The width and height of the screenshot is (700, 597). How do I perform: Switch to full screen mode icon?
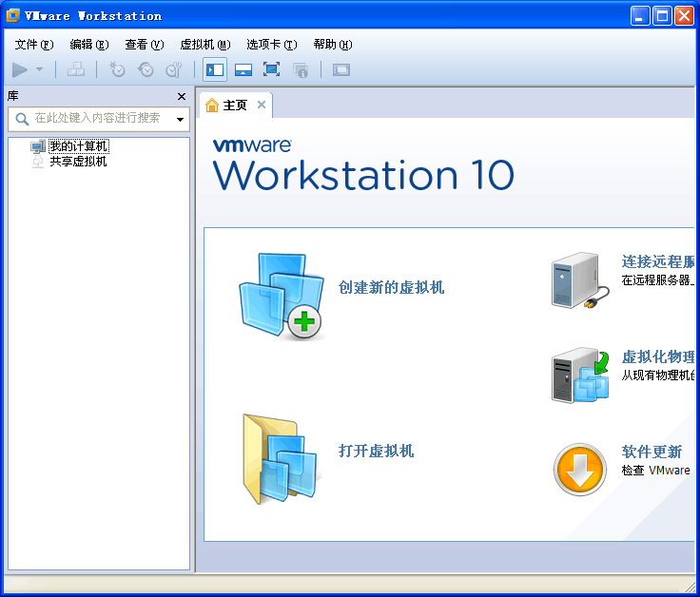coord(271,69)
